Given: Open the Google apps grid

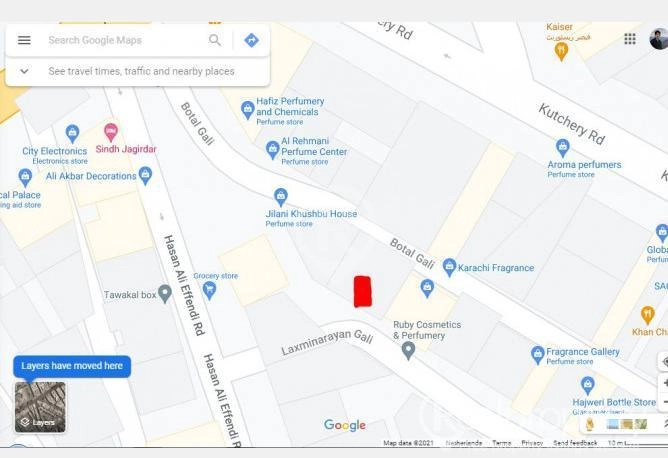Looking at the screenshot, I should [630, 39].
